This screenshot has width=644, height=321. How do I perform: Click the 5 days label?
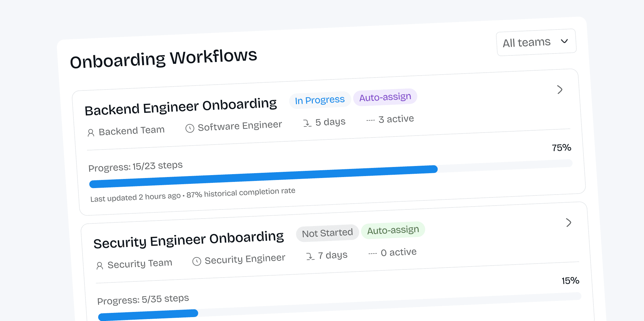(331, 122)
